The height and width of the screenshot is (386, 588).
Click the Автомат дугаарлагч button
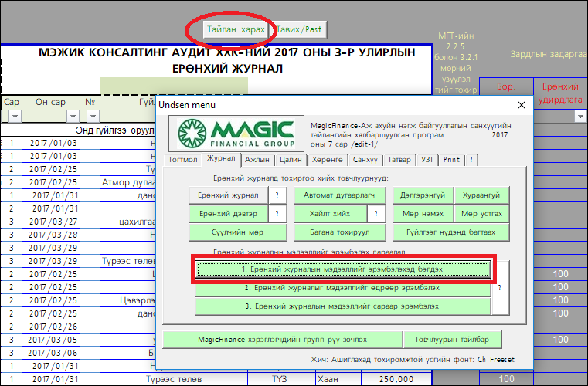(x=335, y=195)
